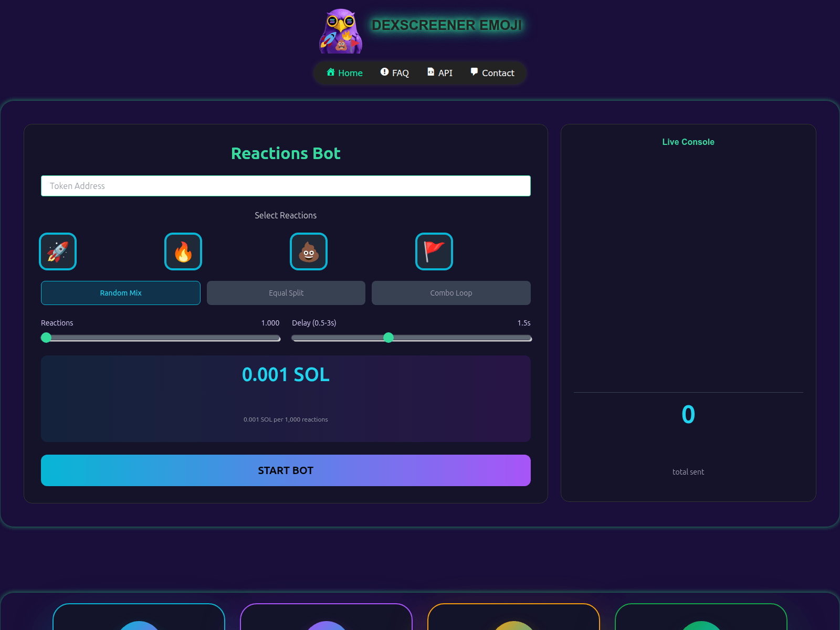Click the exclamation icon beside FAQ
Screen dimensions: 840x630
[384, 72]
